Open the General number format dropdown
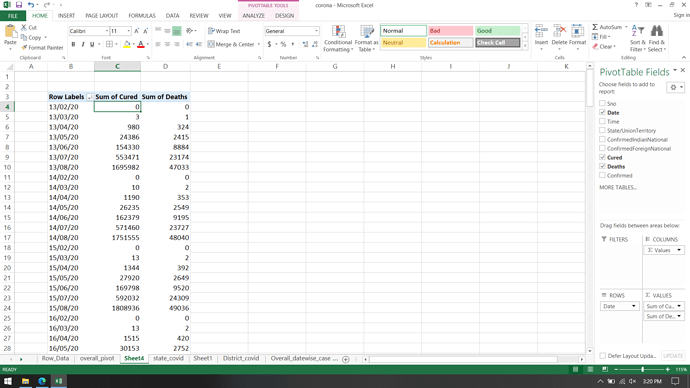690x388 pixels. 316,31
